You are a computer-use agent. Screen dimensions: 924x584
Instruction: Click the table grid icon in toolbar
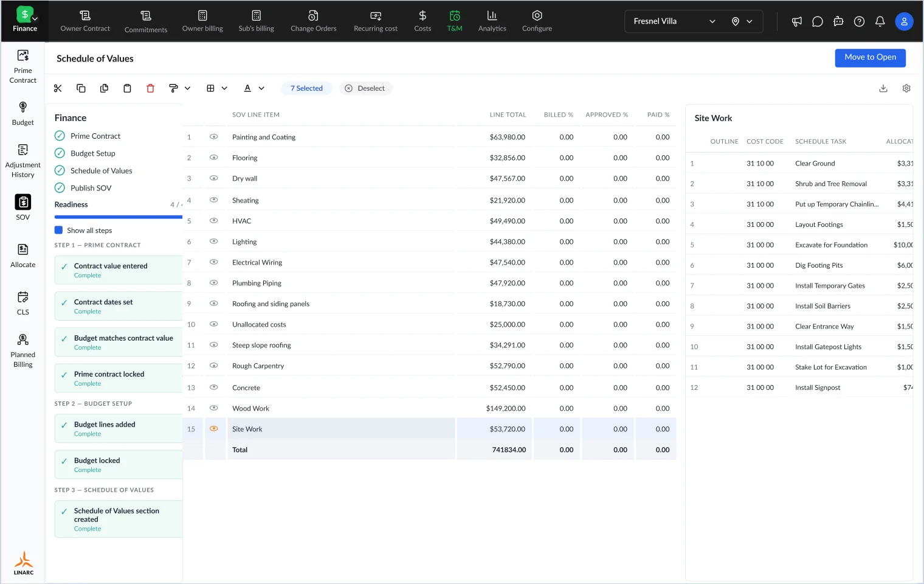tap(210, 88)
